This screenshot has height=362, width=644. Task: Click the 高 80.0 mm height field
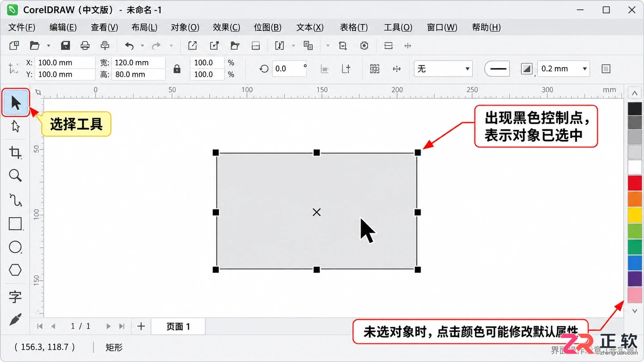[x=138, y=75]
